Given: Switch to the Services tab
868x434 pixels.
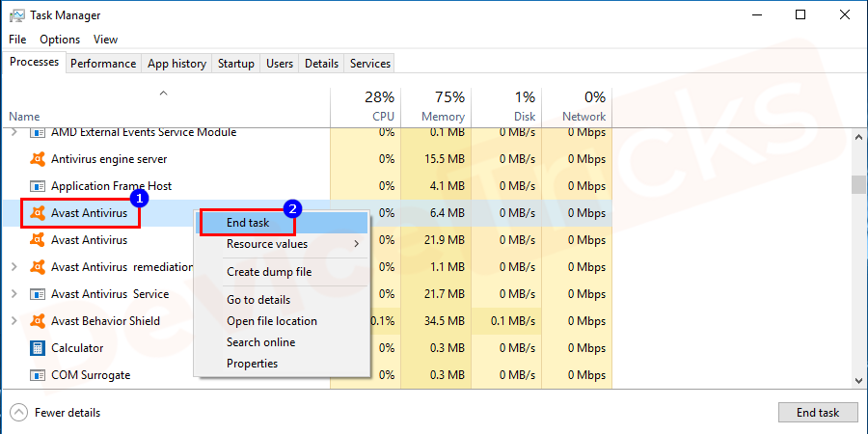Looking at the screenshot, I should (370, 64).
